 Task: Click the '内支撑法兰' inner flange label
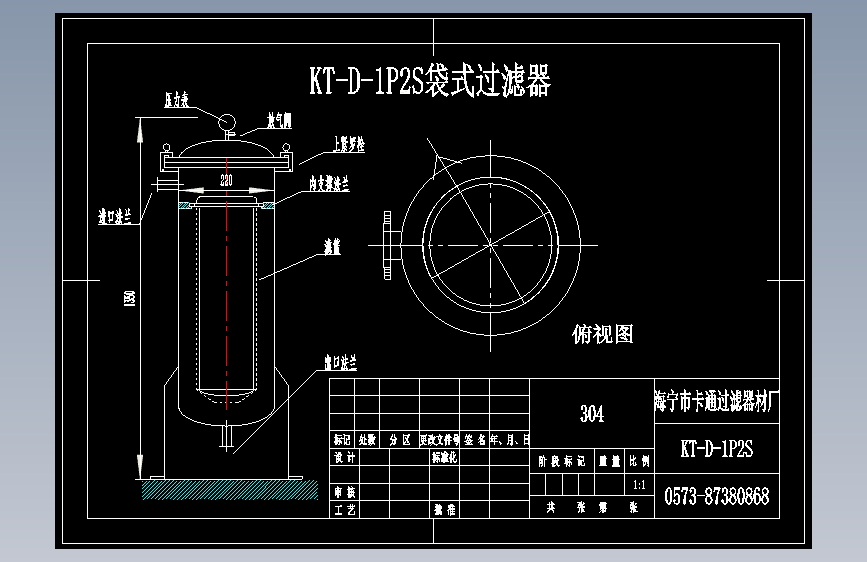[x=329, y=183]
